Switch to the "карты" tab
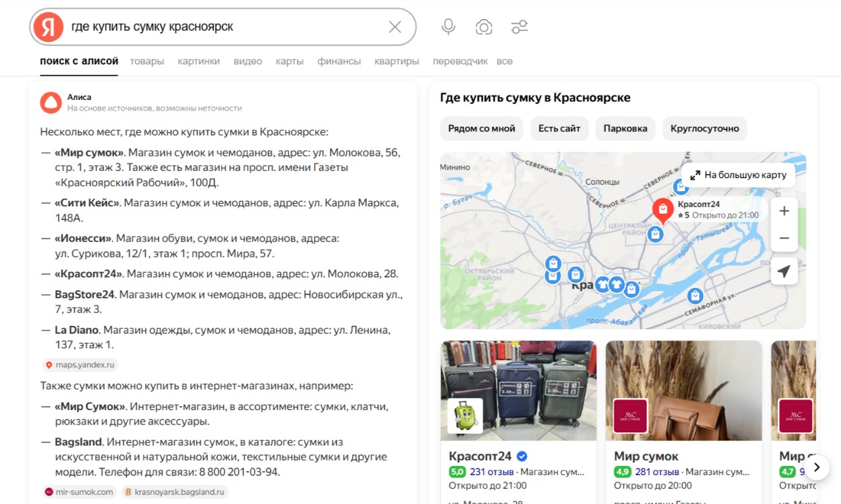Screen dimensions: 841x504 [x=290, y=61]
